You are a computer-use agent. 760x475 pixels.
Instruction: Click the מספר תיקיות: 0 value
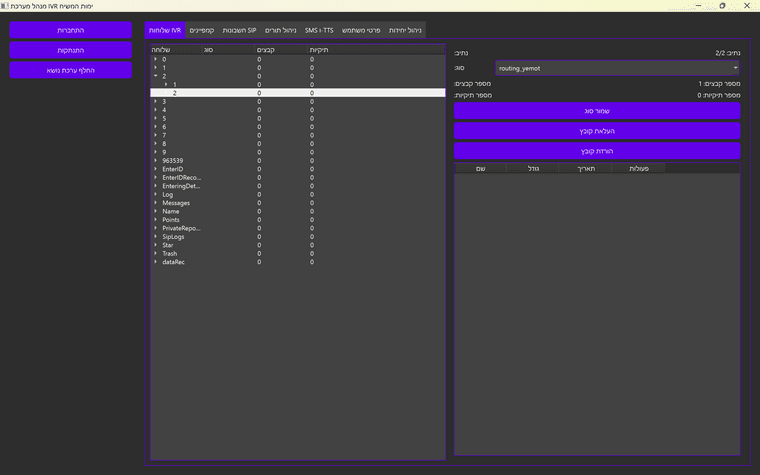[719, 95]
